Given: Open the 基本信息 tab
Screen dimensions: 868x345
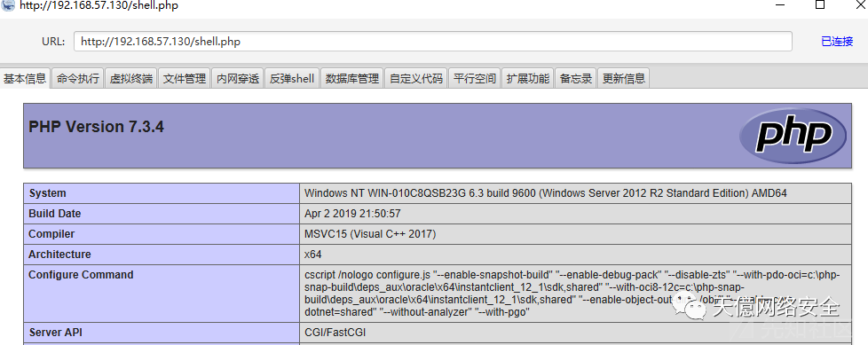Looking at the screenshot, I should pyautogui.click(x=25, y=79).
